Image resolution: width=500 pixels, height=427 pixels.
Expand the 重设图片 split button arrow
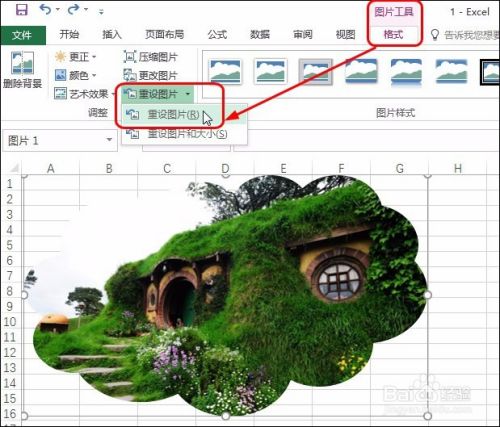[188, 94]
